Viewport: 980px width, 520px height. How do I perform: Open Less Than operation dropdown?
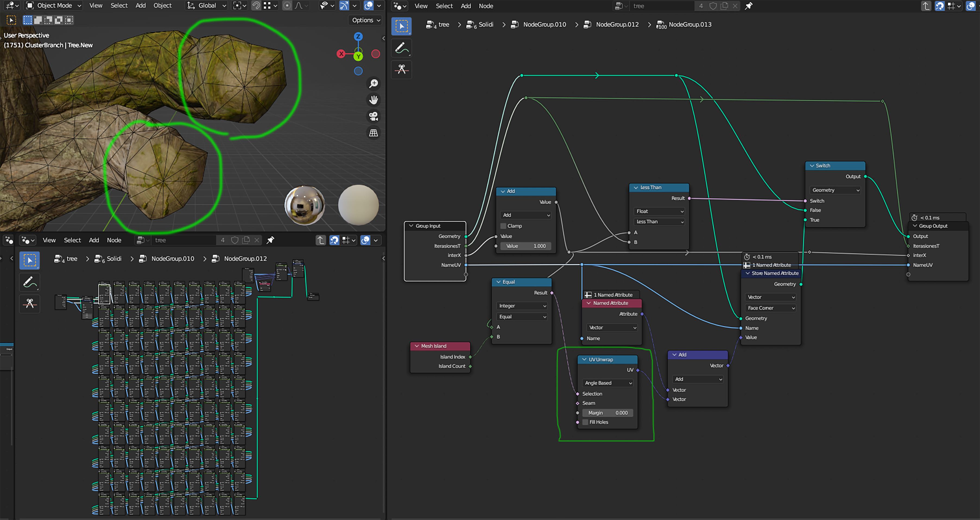(x=659, y=221)
